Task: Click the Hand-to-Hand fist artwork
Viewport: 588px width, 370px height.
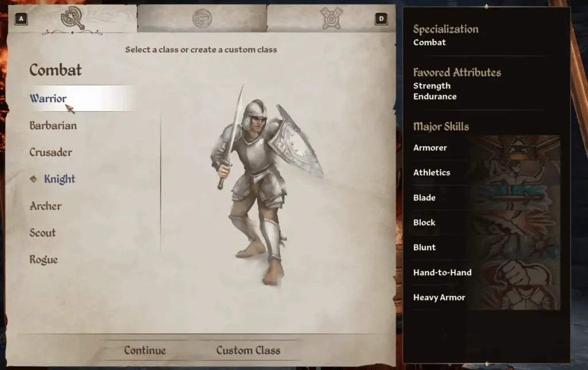Action: coord(517,272)
